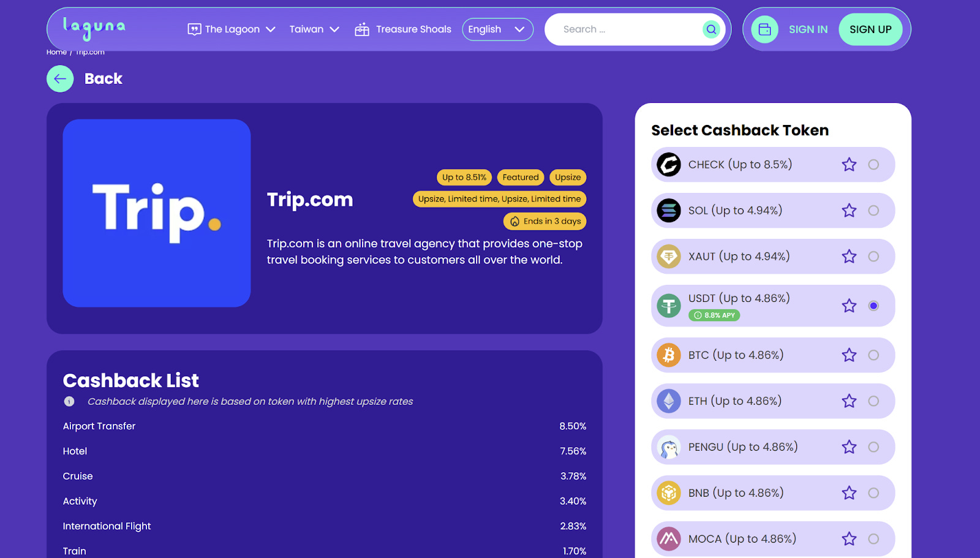The height and width of the screenshot is (558, 980).
Task: Click the Treasure Shoals gift icon
Action: pos(362,29)
